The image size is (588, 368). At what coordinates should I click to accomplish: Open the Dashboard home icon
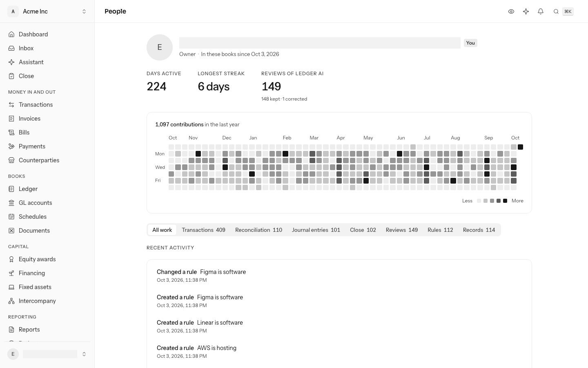click(x=11, y=34)
